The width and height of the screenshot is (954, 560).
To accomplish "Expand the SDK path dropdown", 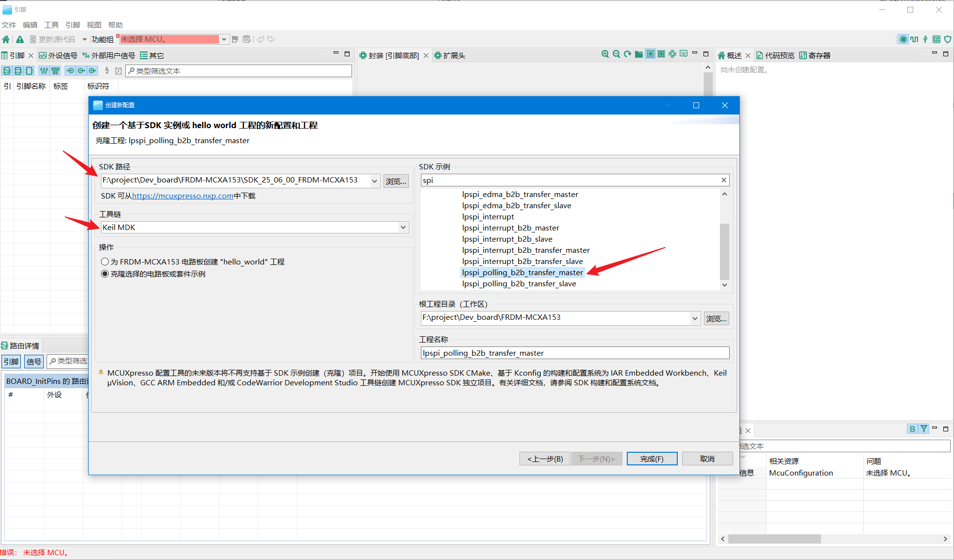I will point(374,181).
